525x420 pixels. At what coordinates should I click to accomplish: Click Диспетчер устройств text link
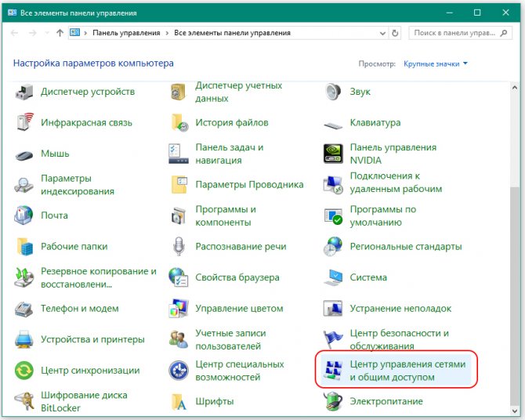click(x=88, y=92)
